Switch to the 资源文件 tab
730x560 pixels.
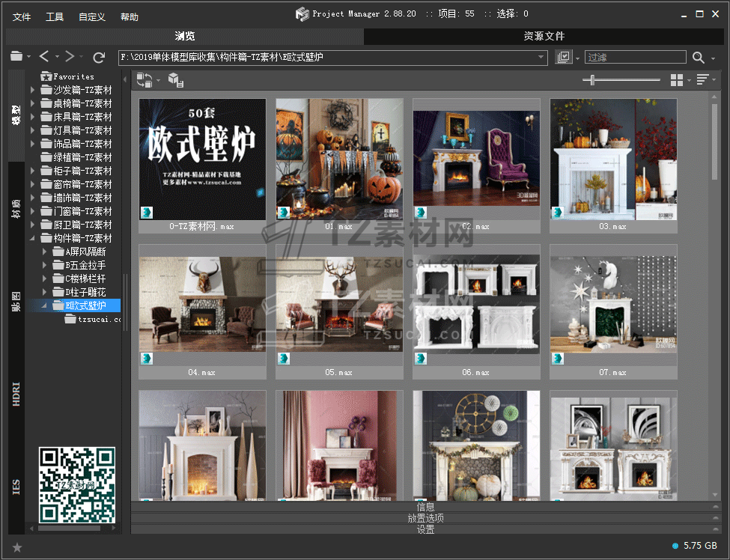click(x=544, y=36)
